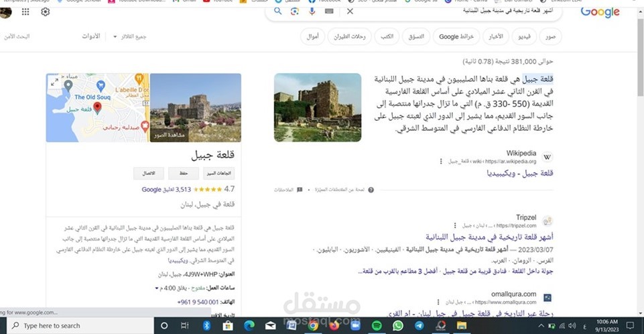644x334 pixels.
Task: Open Google Lens image search
Action: [294, 11]
